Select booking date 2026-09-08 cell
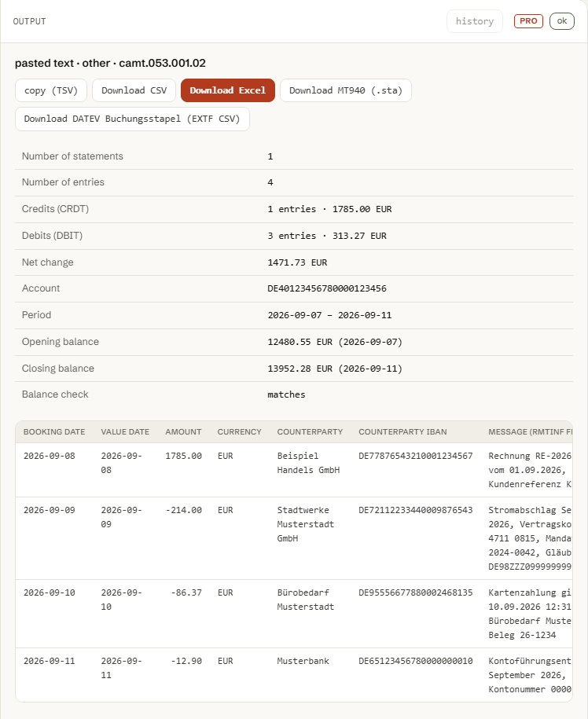 pos(49,456)
